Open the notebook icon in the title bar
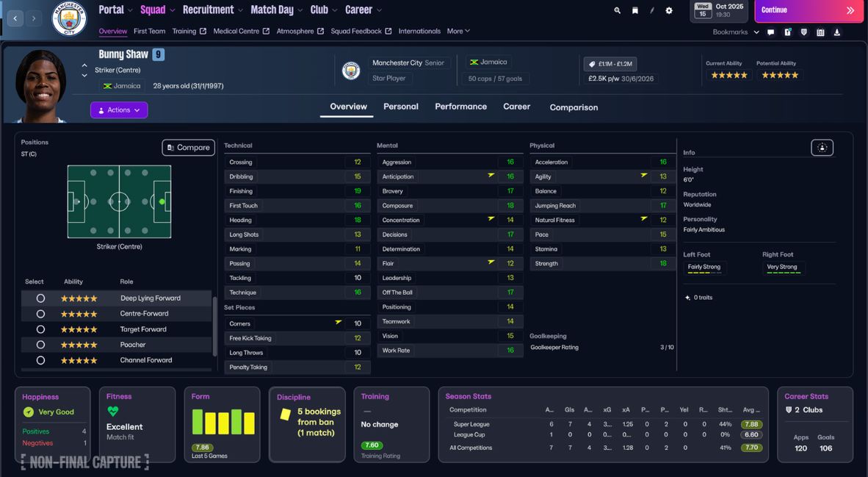This screenshot has height=477, width=868. [634, 11]
